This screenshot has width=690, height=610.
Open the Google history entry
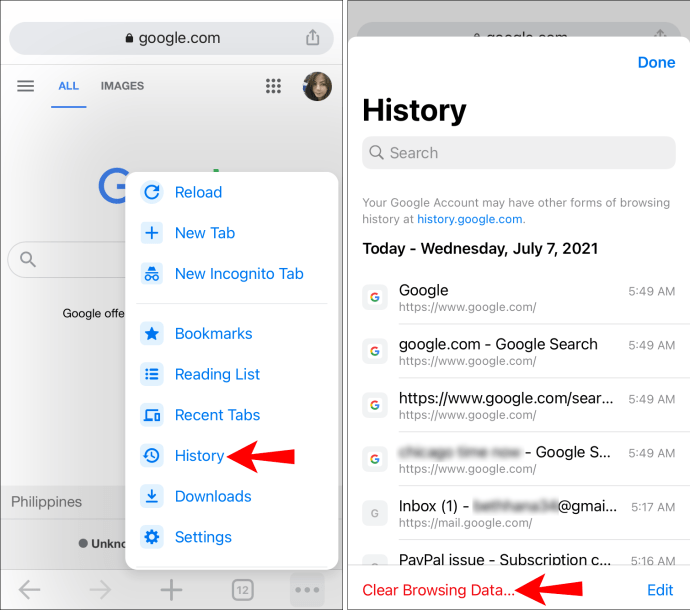518,298
